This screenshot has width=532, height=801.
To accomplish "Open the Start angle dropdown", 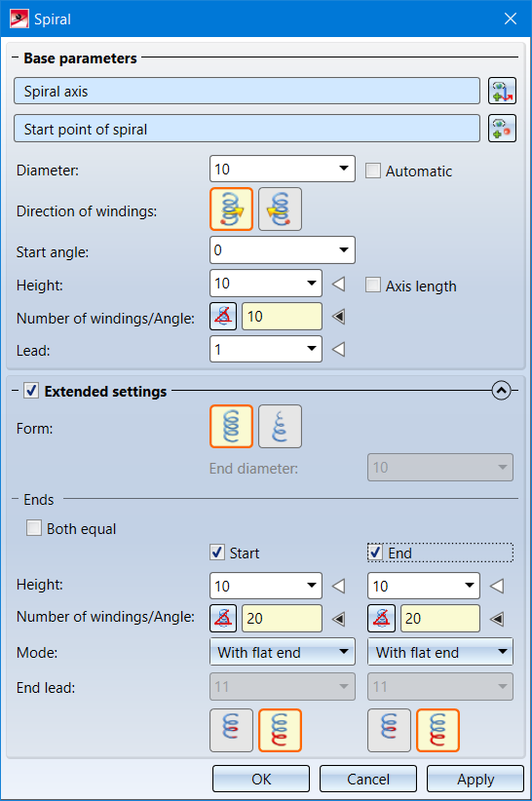I will tap(344, 249).
